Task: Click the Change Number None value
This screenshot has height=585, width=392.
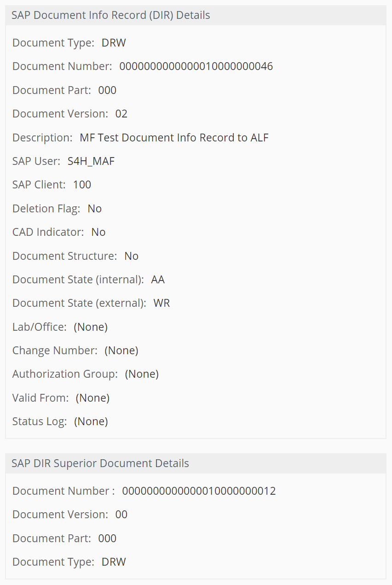Action: [121, 350]
